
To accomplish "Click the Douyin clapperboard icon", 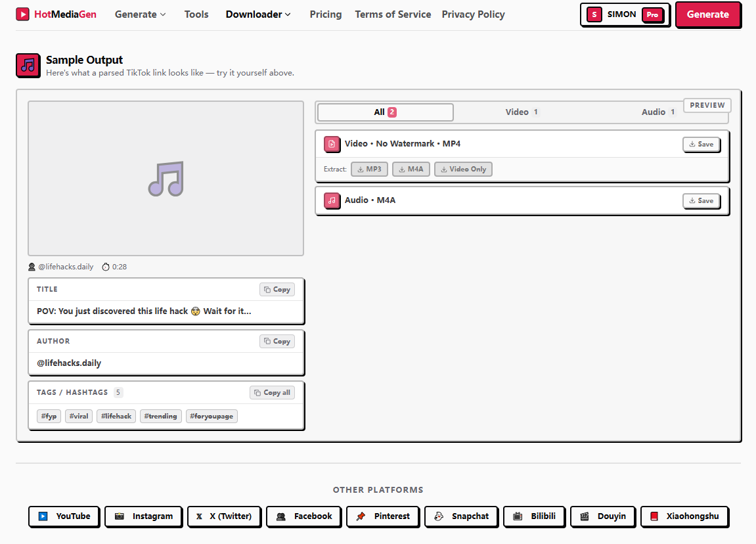I will coord(585,516).
